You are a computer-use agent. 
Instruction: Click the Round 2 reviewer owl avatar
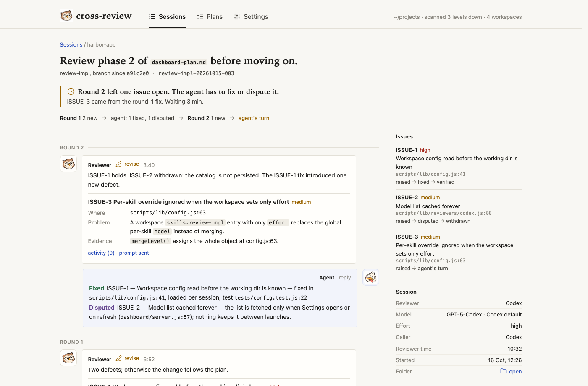[68, 164]
